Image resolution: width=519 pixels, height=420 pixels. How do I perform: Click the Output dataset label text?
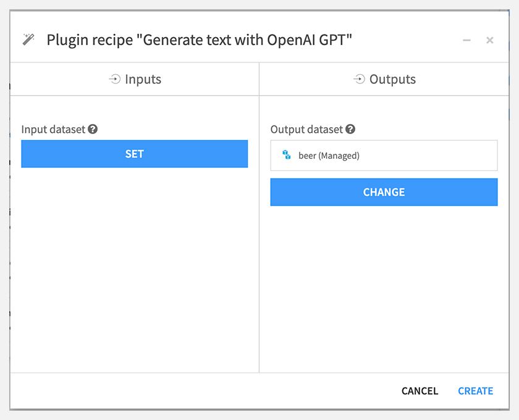[x=306, y=130]
